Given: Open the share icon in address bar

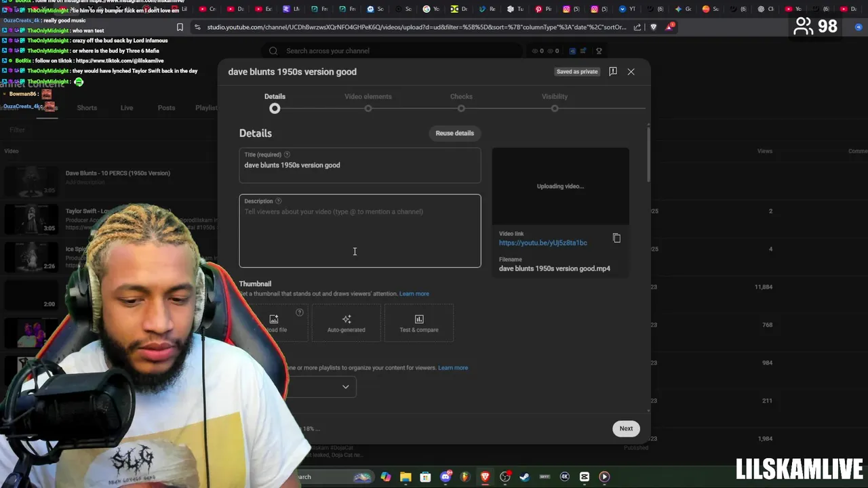Looking at the screenshot, I should (637, 27).
